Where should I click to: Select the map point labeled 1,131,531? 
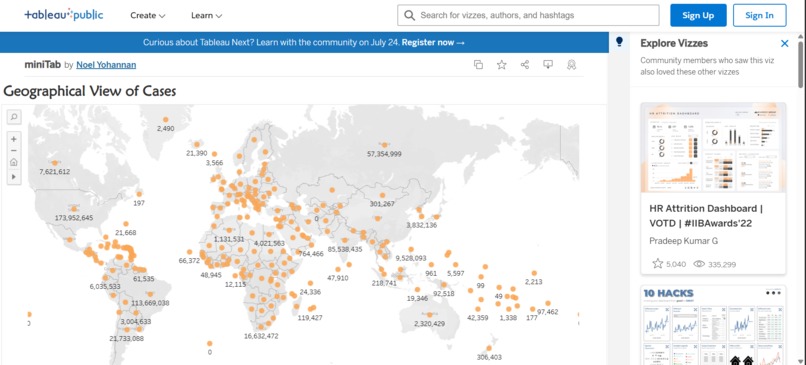[x=229, y=230]
